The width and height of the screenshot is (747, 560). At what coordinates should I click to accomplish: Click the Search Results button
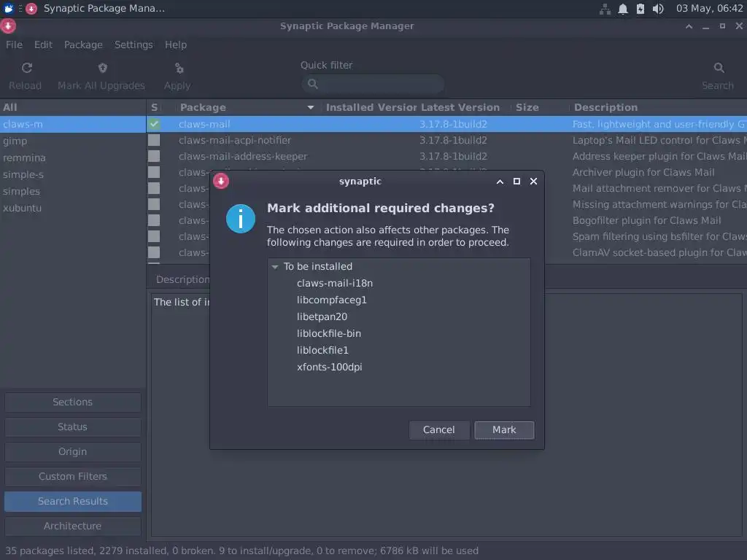pos(72,502)
